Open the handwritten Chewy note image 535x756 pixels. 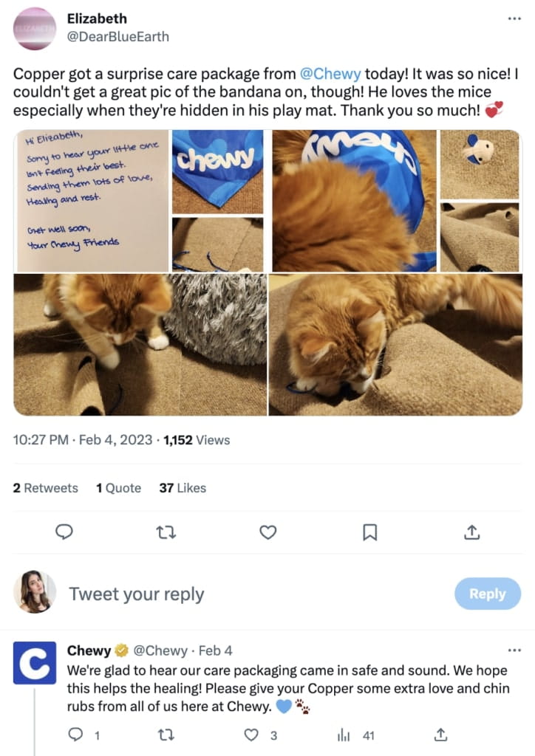pyautogui.click(x=92, y=199)
